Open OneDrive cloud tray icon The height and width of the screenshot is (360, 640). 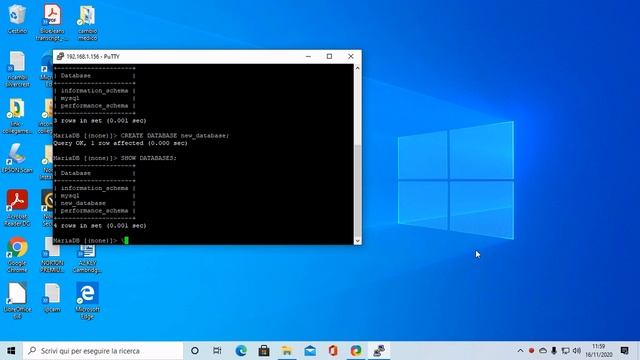click(543, 351)
